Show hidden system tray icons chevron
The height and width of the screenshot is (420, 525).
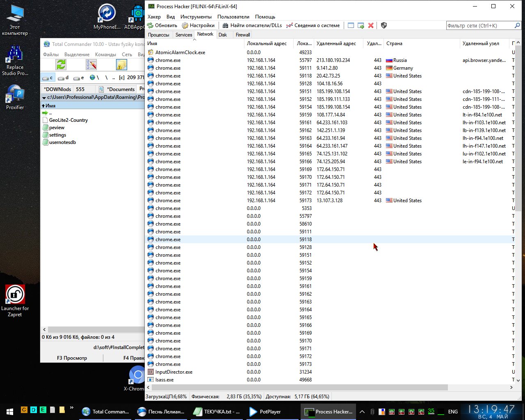[x=362, y=411]
